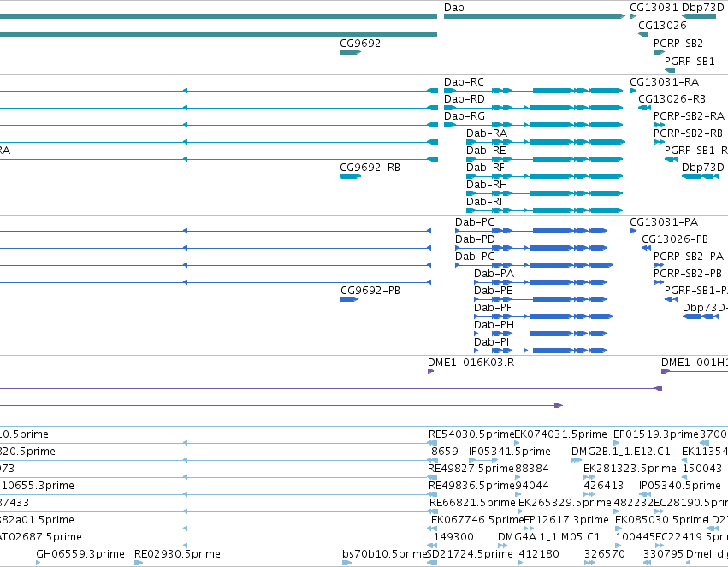Click the bs70b10.5prime EST label
728x567 pixels.
point(384,554)
